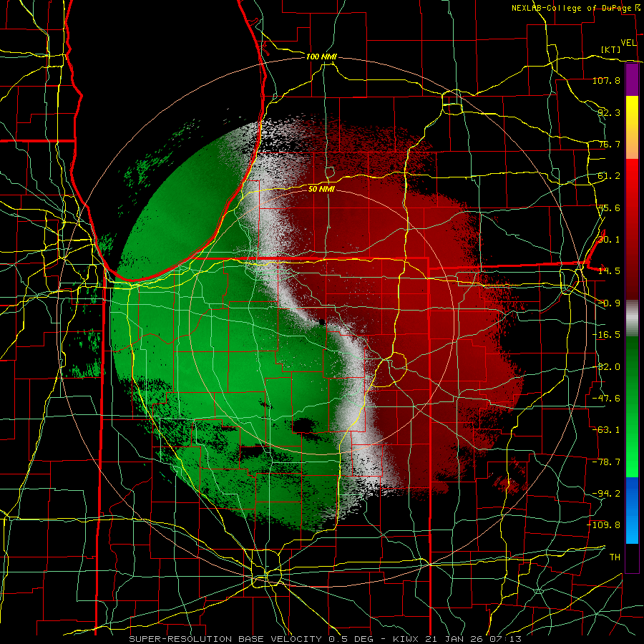
Task: Click the 50 NMI range ring label
Action: (x=321, y=189)
